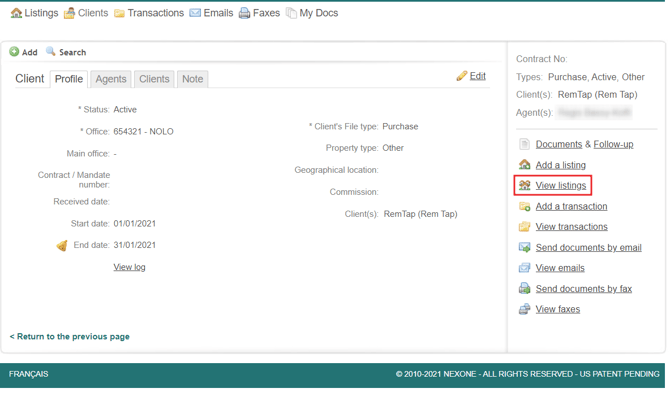Click the View transactions link

point(572,227)
